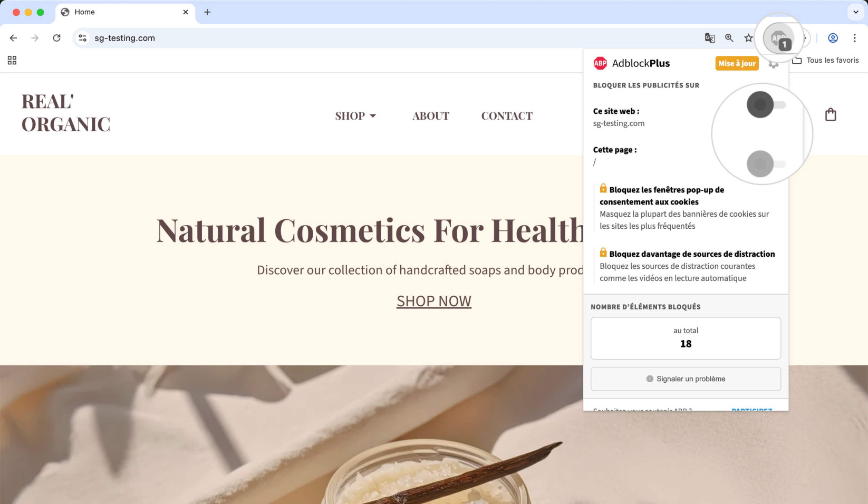Click 'NOMBRE D'ÉLÉMENTS BLOQUÉS' heading
Screen dimensions: 868x504
(645, 307)
